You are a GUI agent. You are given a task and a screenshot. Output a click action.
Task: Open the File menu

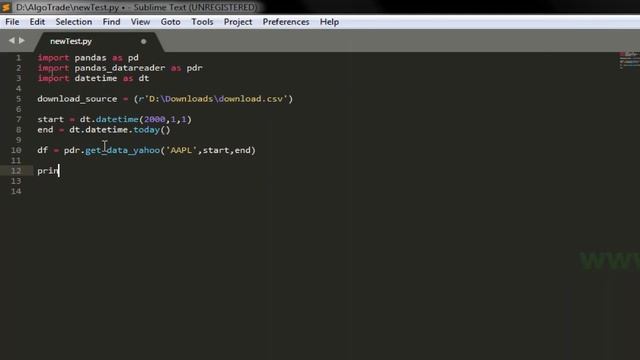coord(12,22)
